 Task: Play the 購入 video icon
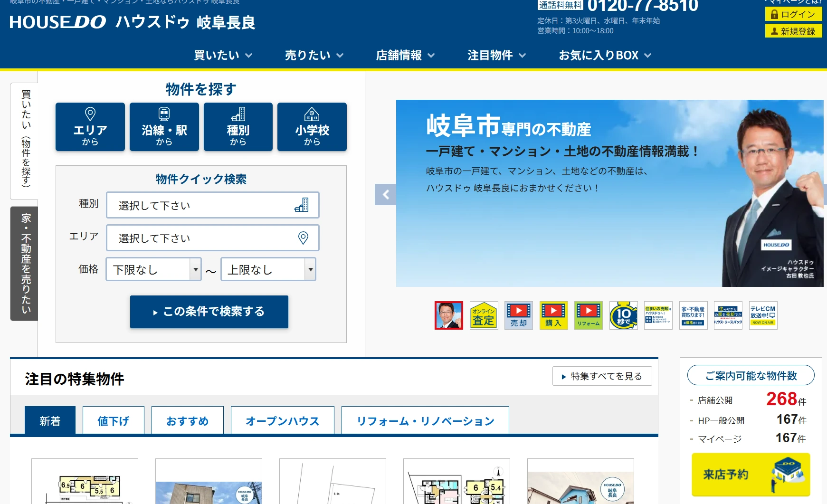pyautogui.click(x=553, y=315)
